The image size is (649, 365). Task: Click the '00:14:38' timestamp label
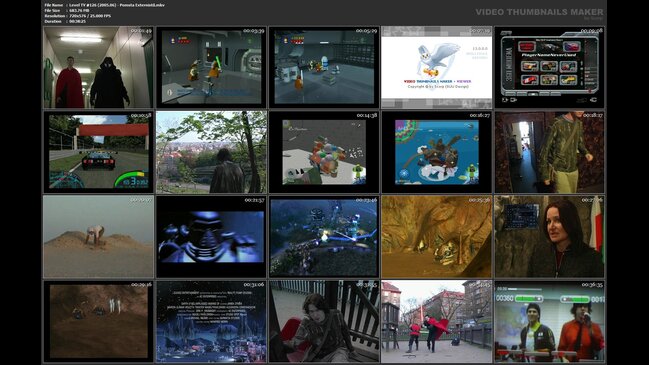367,115
